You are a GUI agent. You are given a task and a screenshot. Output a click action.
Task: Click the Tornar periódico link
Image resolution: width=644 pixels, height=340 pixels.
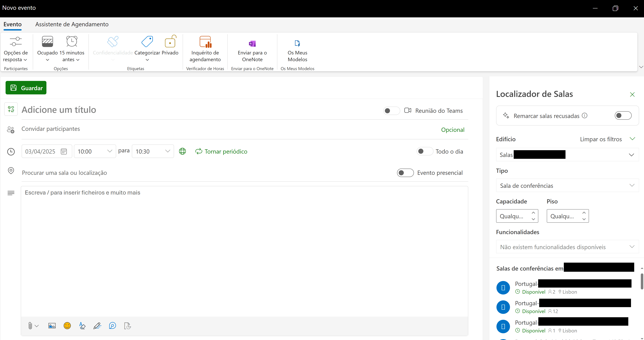[x=221, y=151]
